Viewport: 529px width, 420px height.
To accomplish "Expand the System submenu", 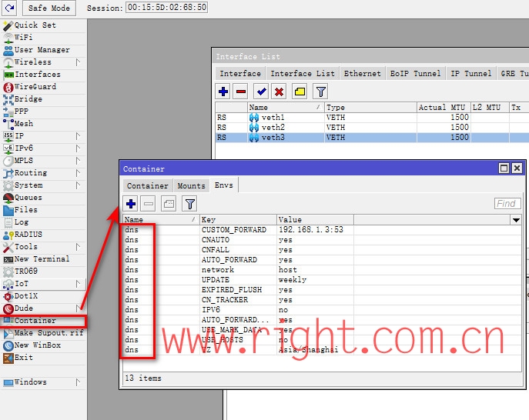I will [x=78, y=185].
